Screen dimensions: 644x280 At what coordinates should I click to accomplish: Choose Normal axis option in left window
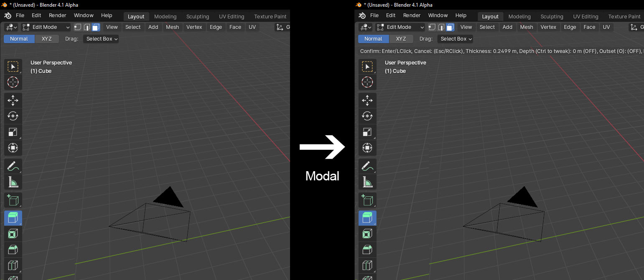19,39
